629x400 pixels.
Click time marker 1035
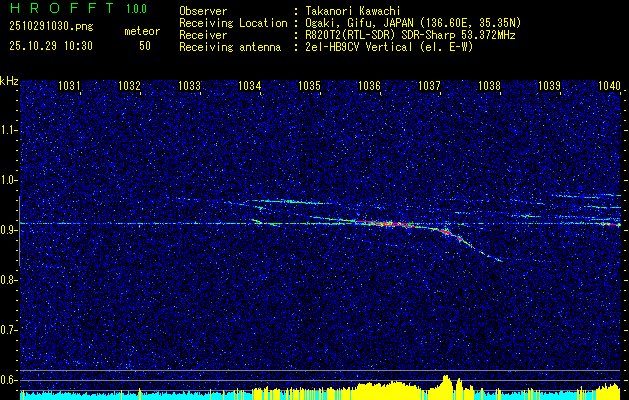click(x=309, y=85)
